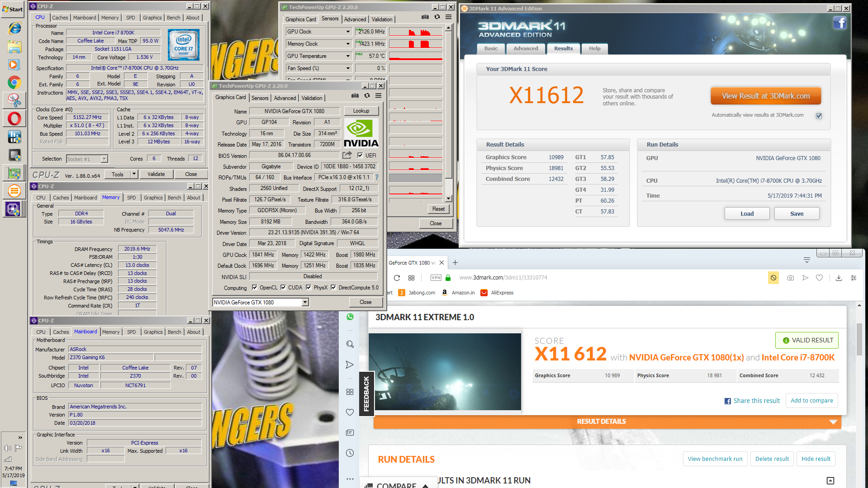Open the GPU-Z Sensors window menu icon
Image resolution: width=868 pixels, height=488 pixels.
pyautogui.click(x=448, y=17)
